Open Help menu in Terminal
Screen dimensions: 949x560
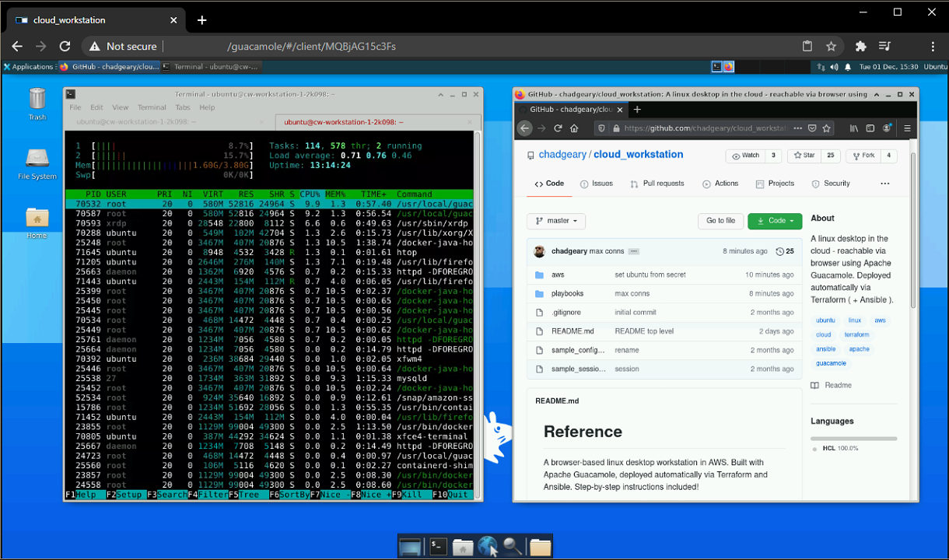point(207,107)
